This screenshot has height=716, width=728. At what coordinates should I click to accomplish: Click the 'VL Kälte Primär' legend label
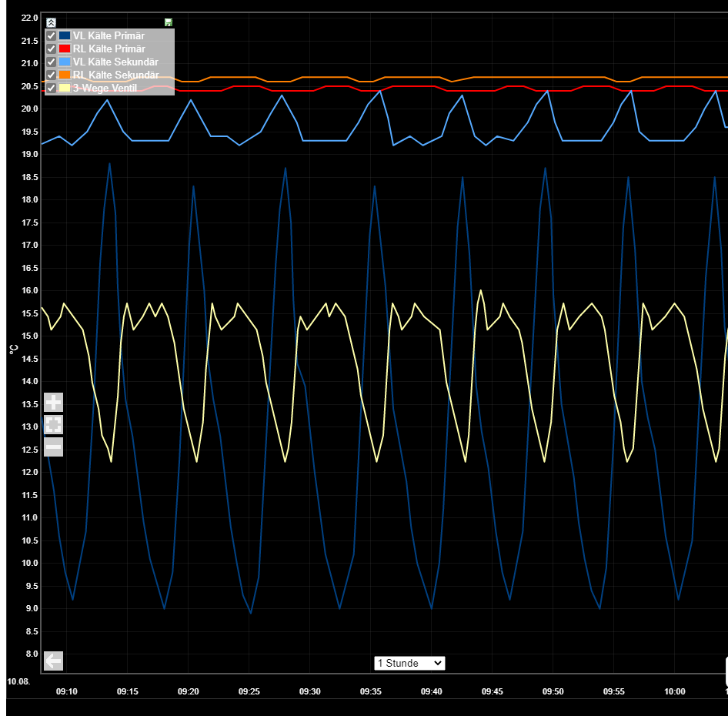[x=109, y=35]
